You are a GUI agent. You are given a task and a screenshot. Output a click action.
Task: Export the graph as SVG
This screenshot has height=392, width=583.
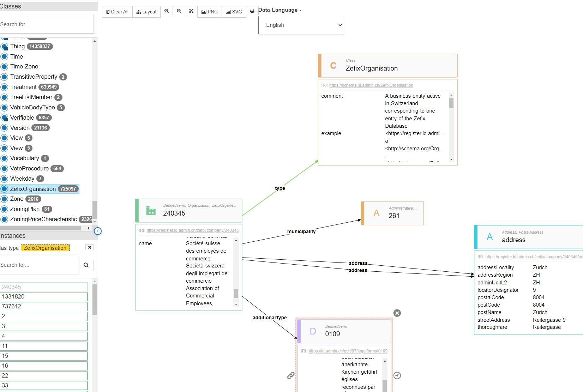[234, 12]
